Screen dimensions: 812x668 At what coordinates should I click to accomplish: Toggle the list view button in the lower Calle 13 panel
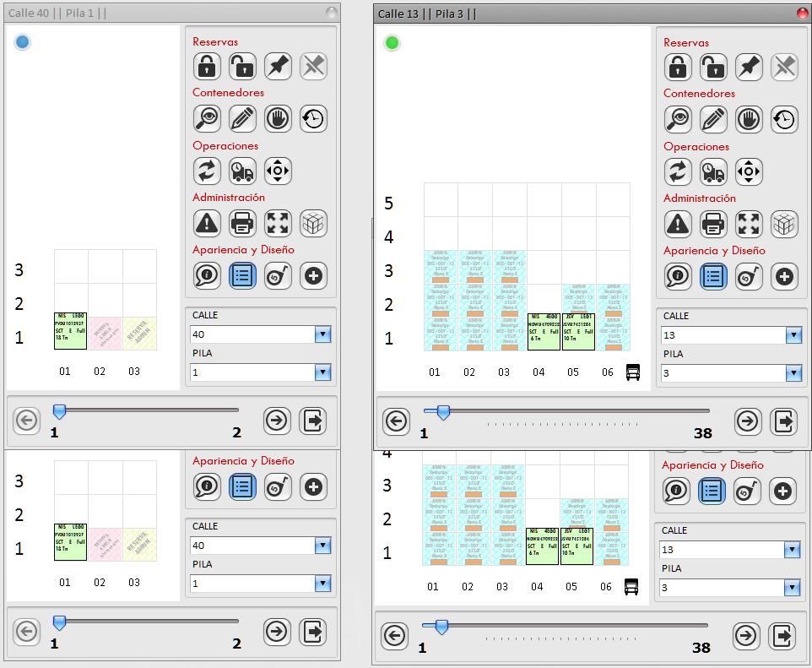pyautogui.click(x=712, y=491)
